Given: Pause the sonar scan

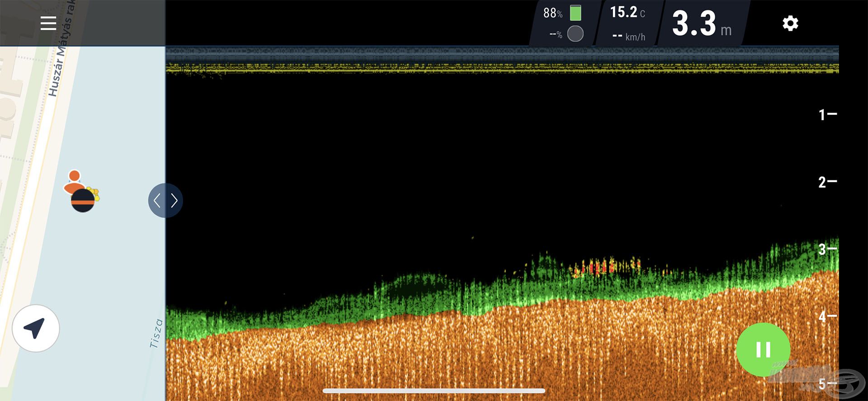Looking at the screenshot, I should tap(763, 349).
